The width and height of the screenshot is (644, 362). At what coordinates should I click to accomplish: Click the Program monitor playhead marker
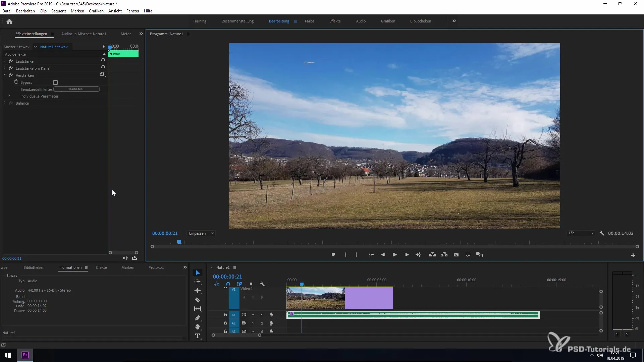tap(179, 242)
